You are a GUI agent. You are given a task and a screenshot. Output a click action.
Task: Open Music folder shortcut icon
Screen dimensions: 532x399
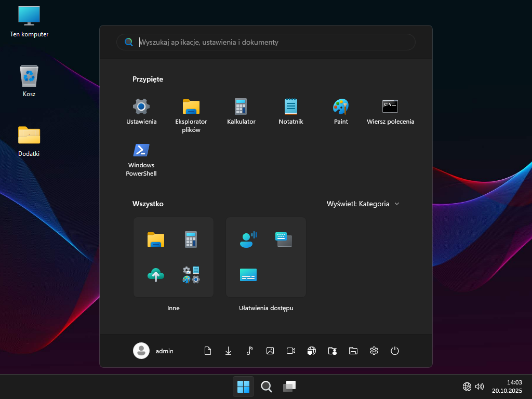[x=249, y=351]
